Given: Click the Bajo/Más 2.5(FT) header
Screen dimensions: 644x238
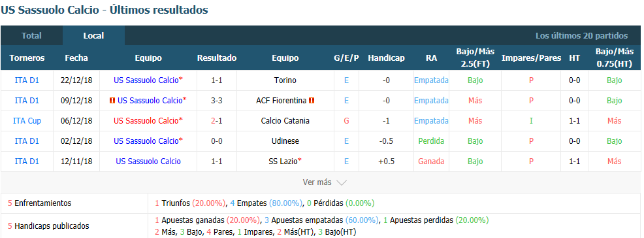Looking at the screenshot, I should [475, 58].
